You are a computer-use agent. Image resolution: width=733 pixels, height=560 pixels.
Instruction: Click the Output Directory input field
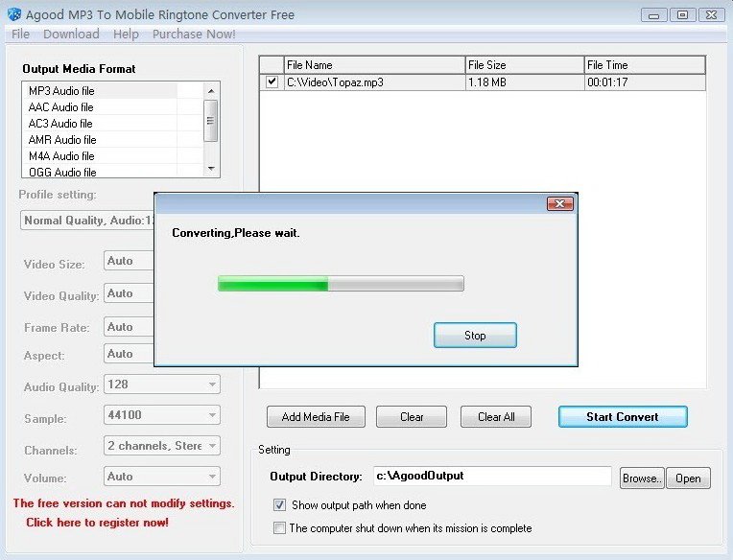(x=492, y=476)
